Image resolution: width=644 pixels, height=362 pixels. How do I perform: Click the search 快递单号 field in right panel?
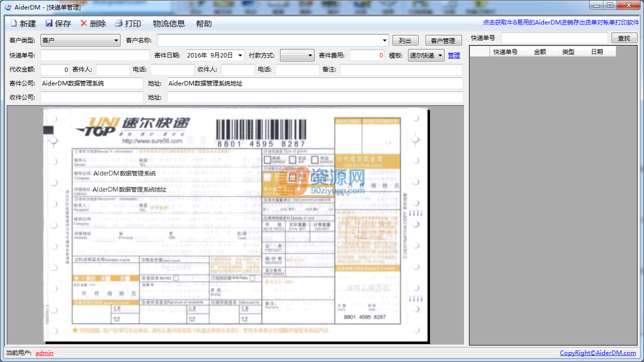pyautogui.click(x=555, y=38)
